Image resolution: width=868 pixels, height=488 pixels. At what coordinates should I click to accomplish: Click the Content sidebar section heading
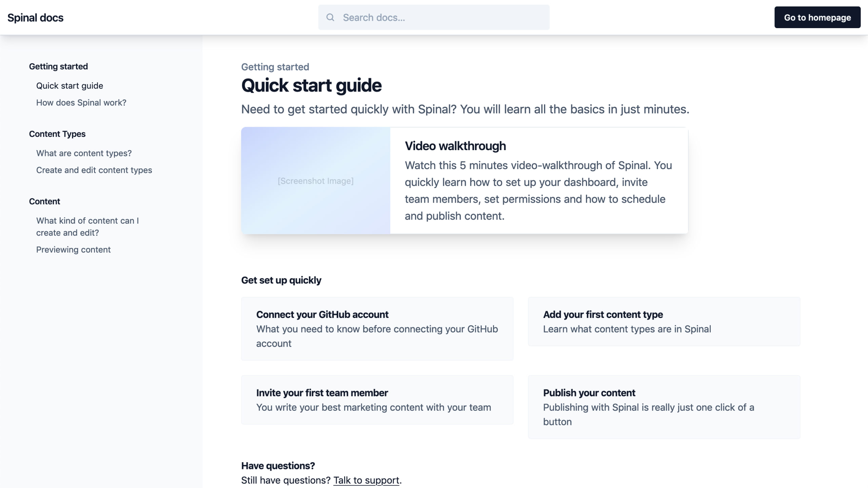(x=44, y=201)
